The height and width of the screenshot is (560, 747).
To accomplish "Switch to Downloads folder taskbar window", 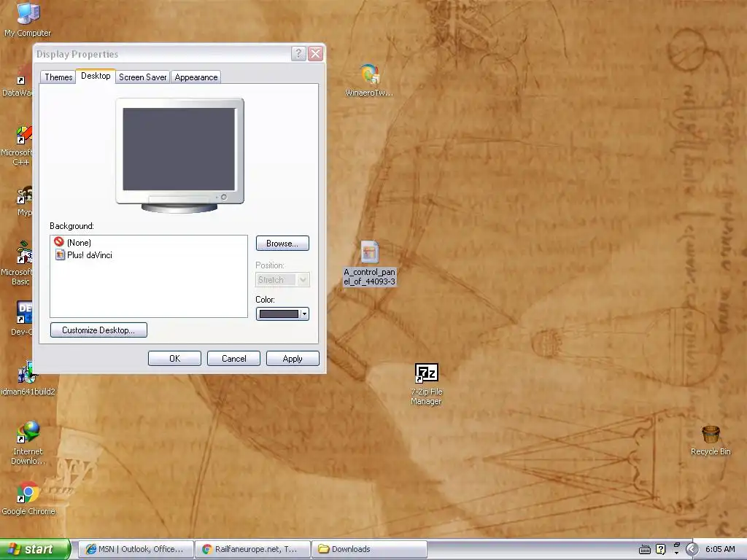I will pyautogui.click(x=370, y=549).
